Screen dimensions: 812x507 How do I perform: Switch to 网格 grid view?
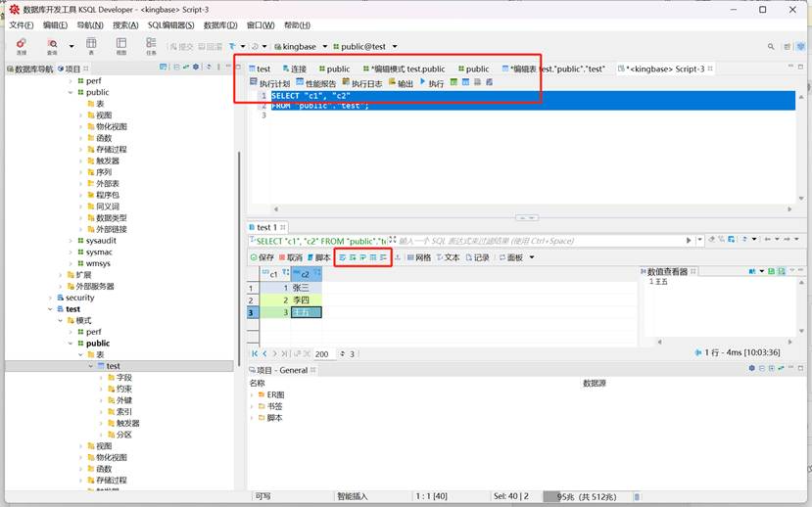click(x=417, y=257)
